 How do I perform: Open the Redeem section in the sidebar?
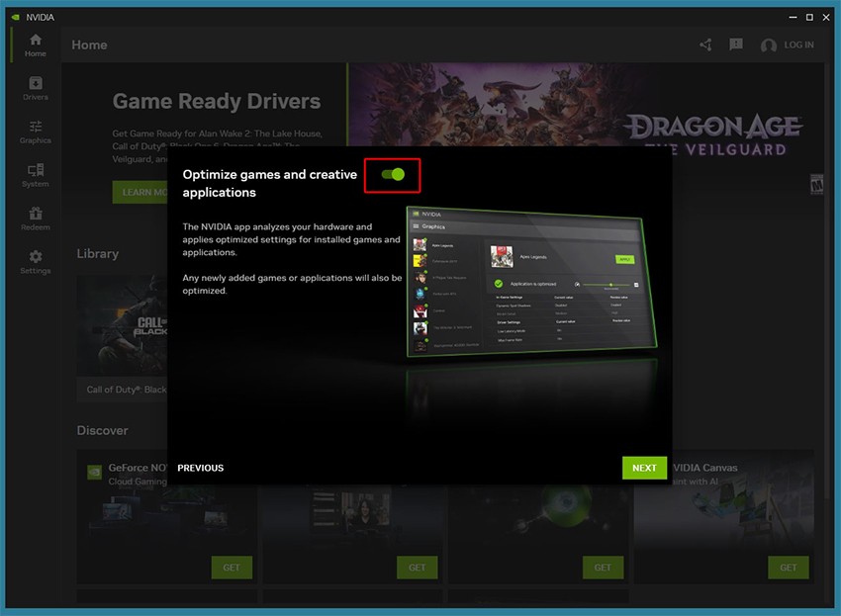click(36, 219)
